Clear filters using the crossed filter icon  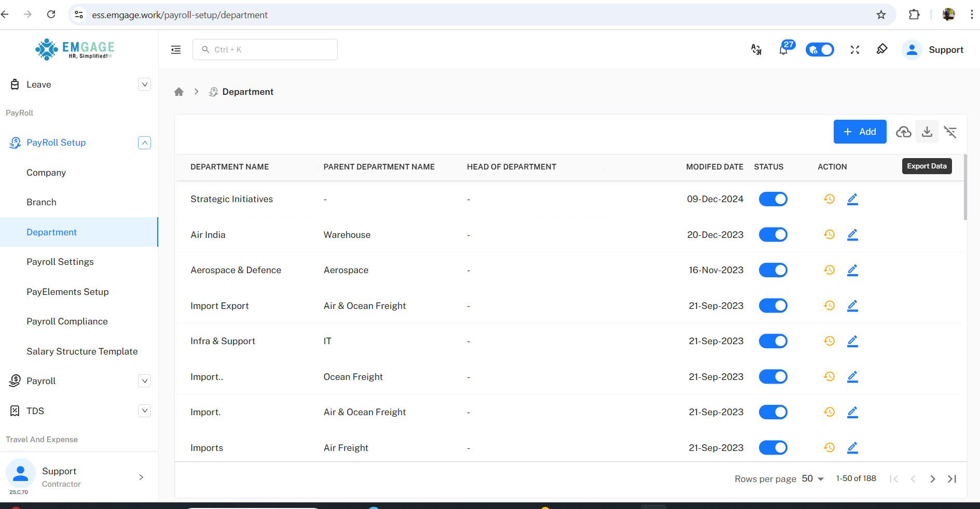pos(950,132)
